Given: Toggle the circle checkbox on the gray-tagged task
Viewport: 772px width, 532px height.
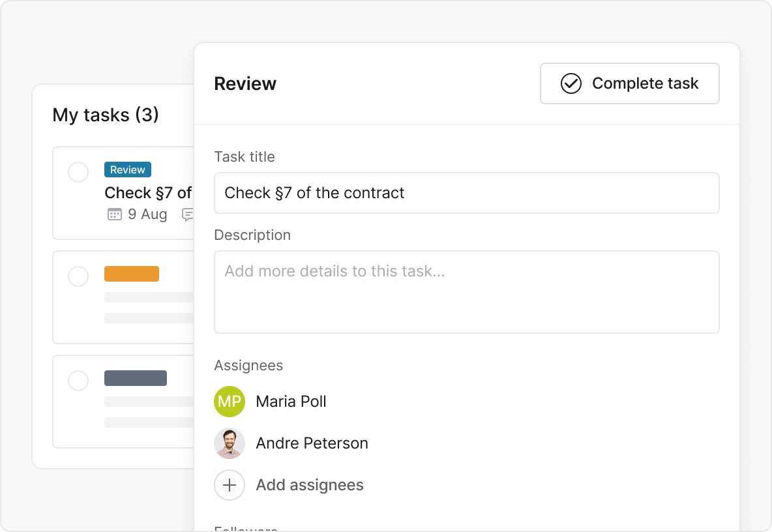Looking at the screenshot, I should 78,381.
